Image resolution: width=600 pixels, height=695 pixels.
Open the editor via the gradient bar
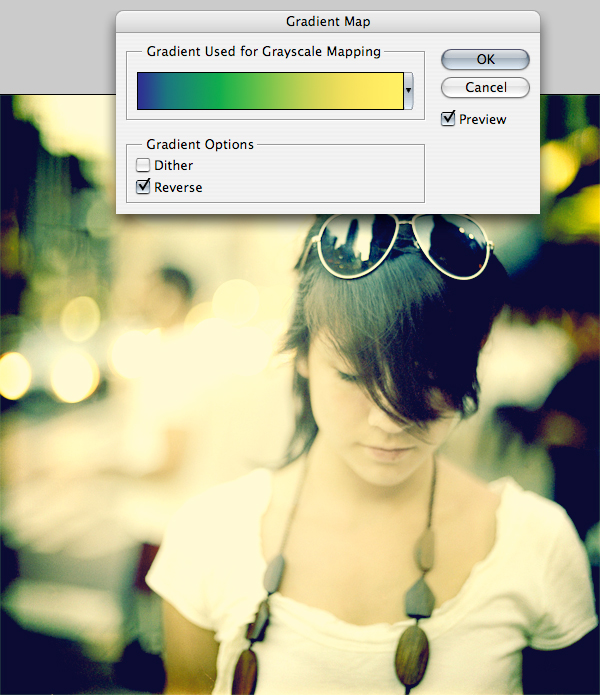tap(270, 91)
